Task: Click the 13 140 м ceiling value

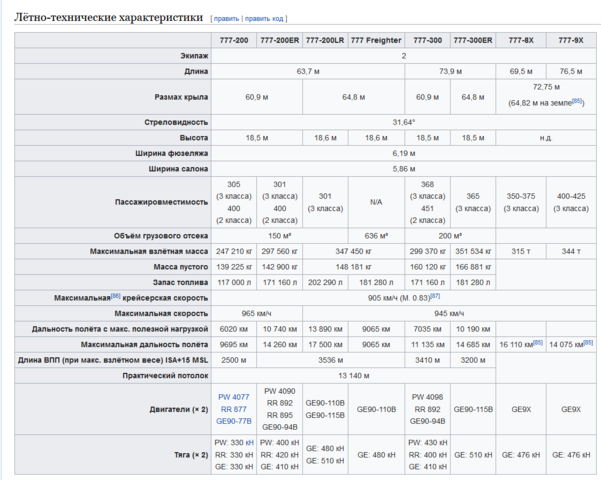Action: pyautogui.click(x=353, y=376)
